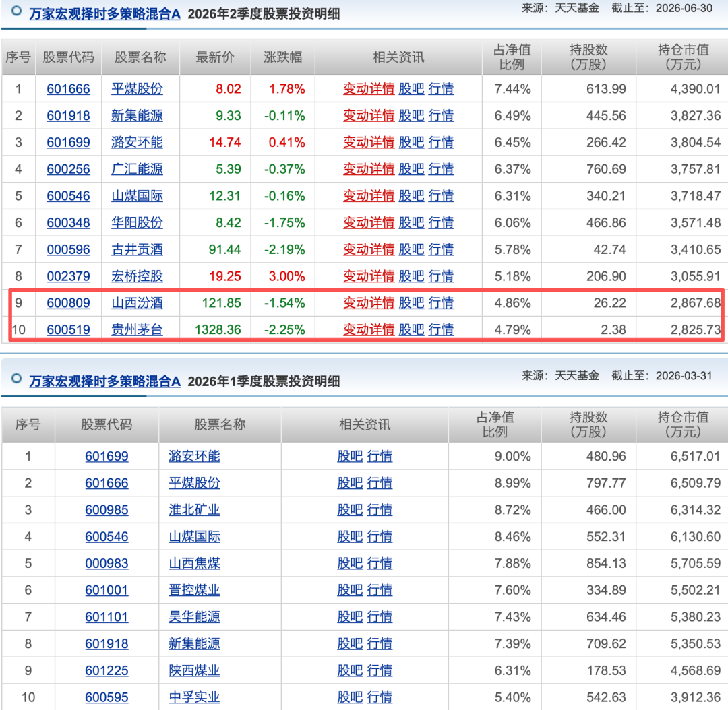Click stock code 002379
Image resolution: width=728 pixels, height=710 pixels.
coord(68,276)
